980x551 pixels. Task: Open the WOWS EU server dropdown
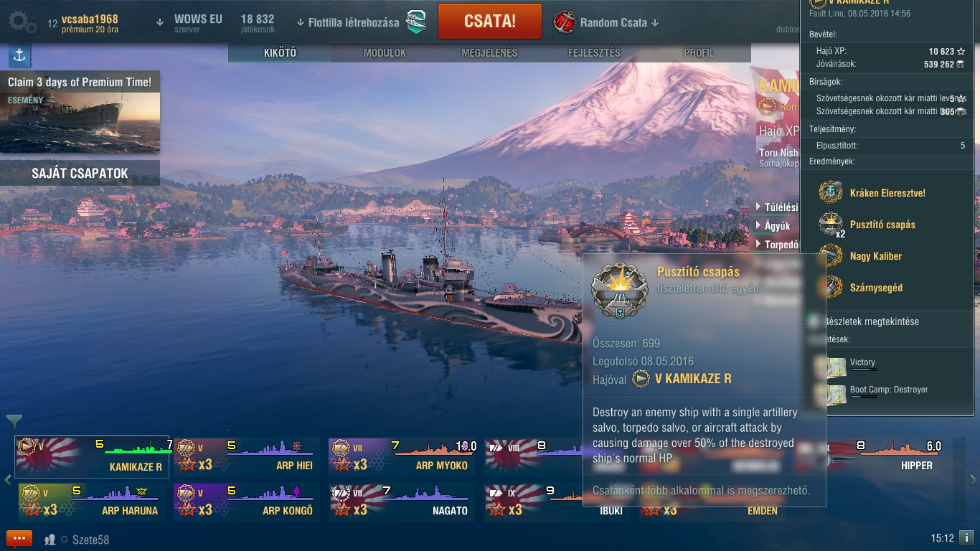click(x=191, y=23)
